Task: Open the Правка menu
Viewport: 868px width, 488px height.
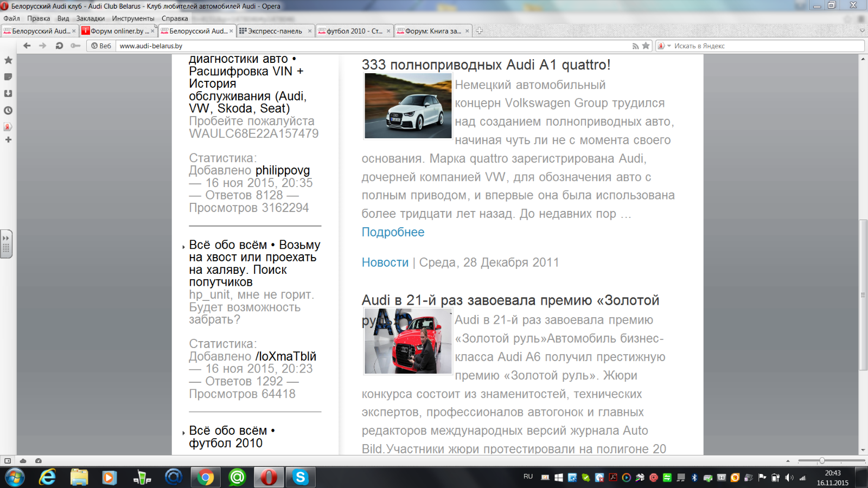Action: click(39, 18)
